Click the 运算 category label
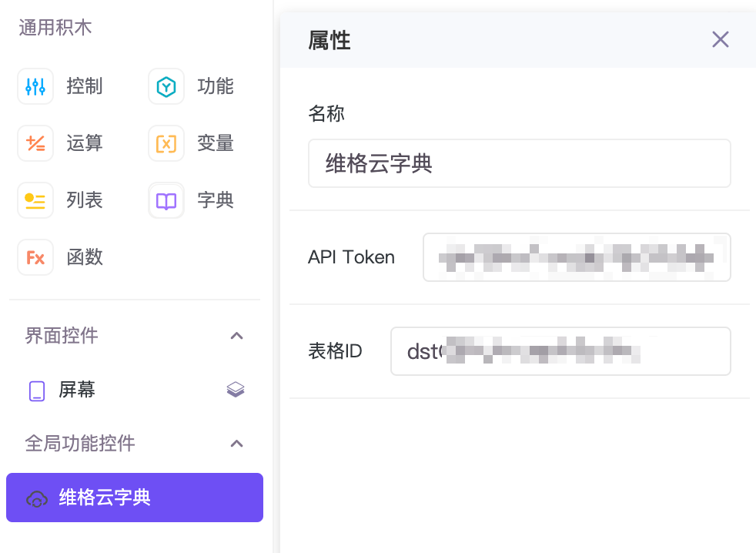Viewport: 756px width, 553px height. (85, 143)
